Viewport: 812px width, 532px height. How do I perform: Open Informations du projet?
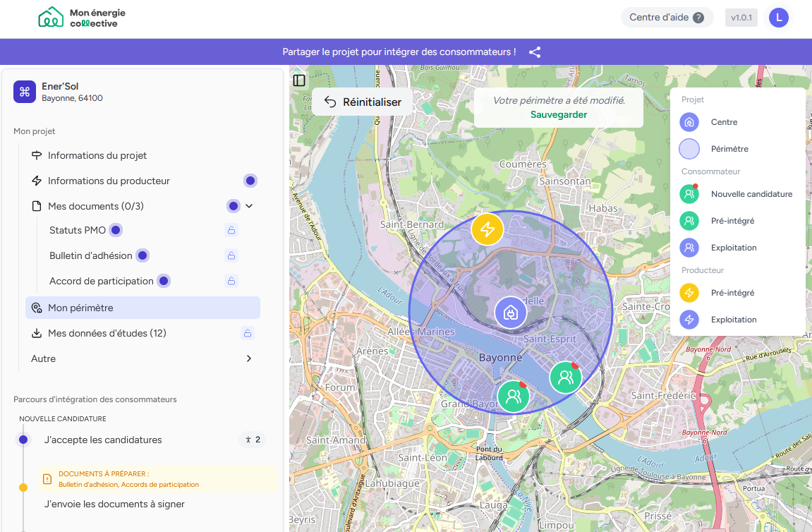point(97,155)
